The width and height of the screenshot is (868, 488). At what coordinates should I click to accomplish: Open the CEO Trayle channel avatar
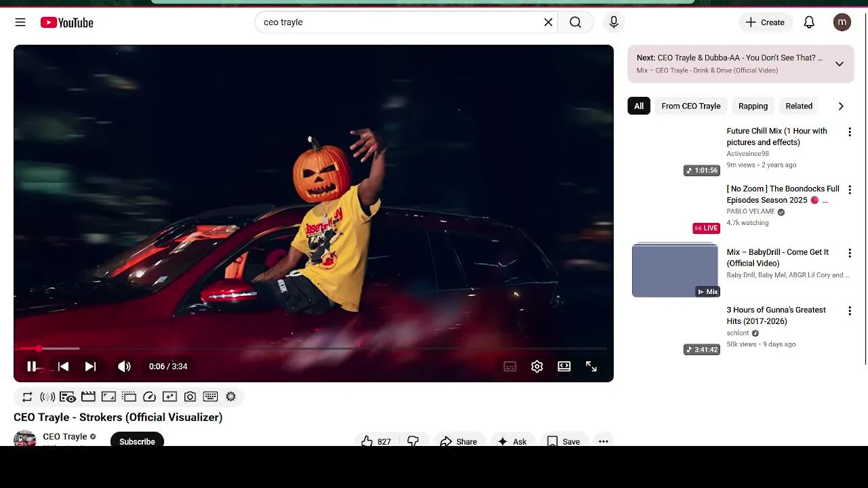click(25, 439)
